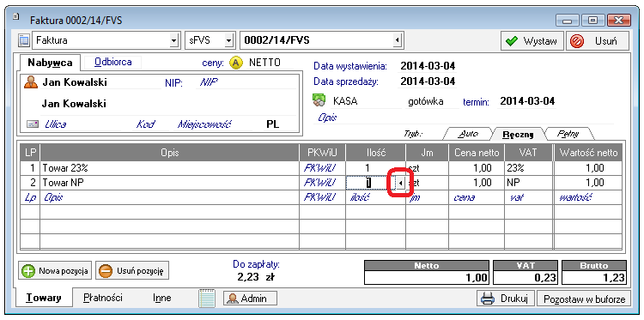Click the window icon in title bar
Screen dimensions: 644x320
16,17
